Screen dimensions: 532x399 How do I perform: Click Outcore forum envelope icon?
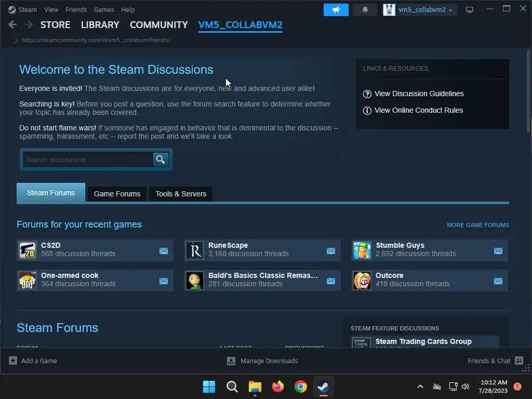click(x=498, y=281)
